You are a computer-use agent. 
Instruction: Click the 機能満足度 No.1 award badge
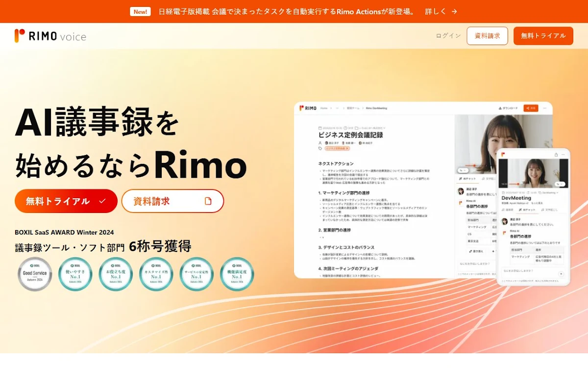tap(237, 274)
